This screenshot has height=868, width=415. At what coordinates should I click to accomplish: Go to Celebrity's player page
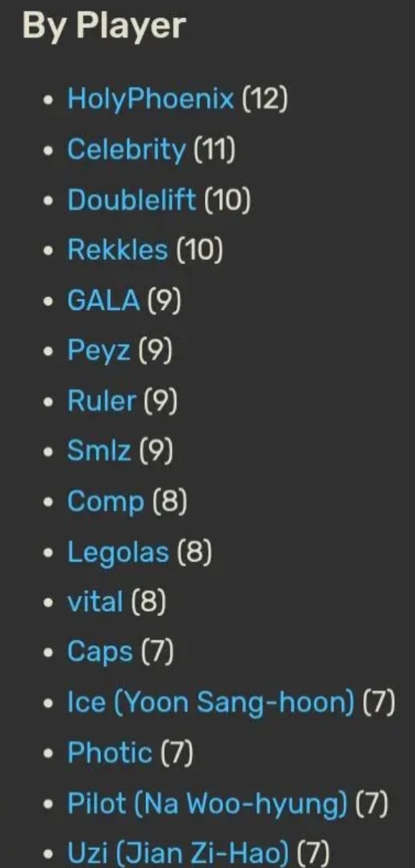(x=126, y=149)
